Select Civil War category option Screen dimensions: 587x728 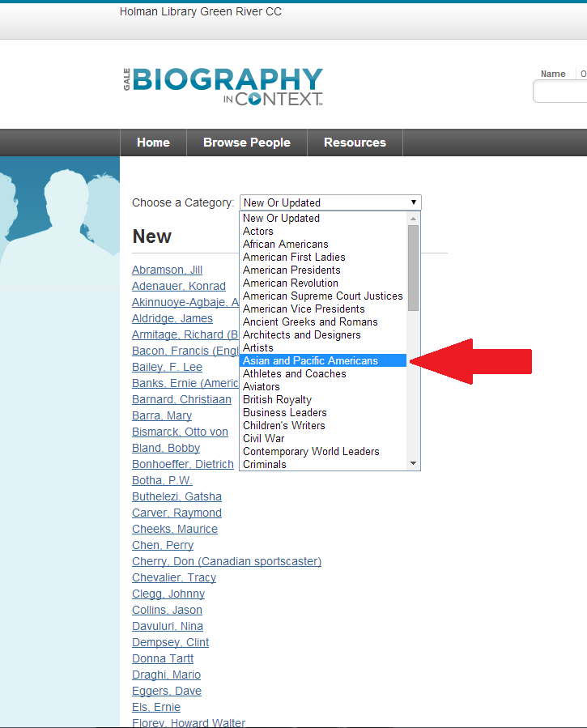click(323, 439)
